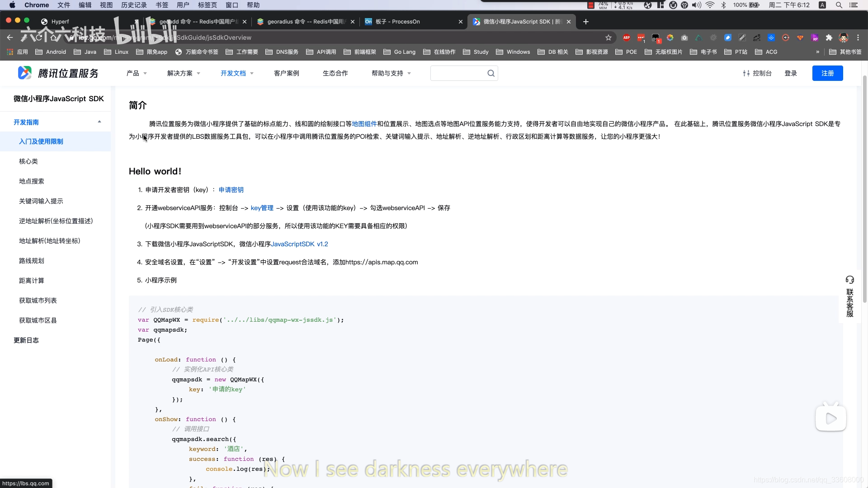Click the AdBlock Plus extension icon

point(626,38)
